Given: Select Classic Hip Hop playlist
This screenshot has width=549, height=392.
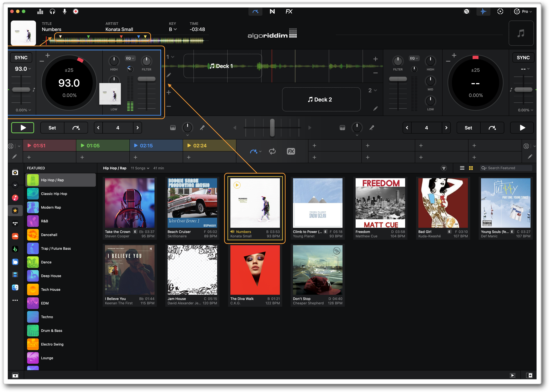Looking at the screenshot, I should 60,194.
